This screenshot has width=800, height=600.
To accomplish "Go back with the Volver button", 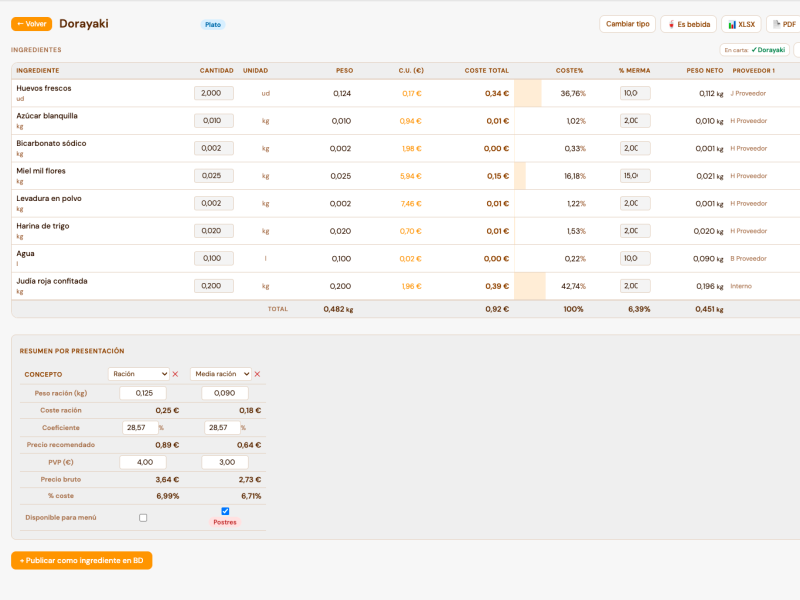I will (x=32, y=24).
